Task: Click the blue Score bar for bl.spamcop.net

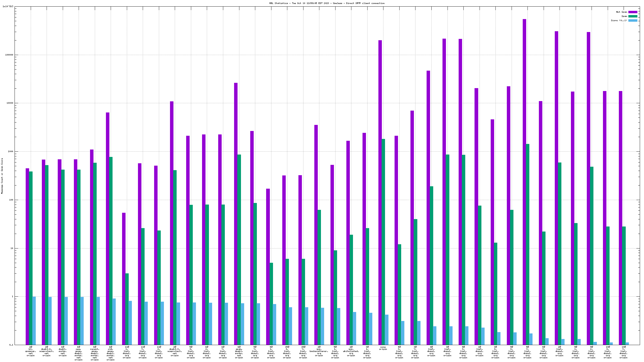Action: click(x=34, y=320)
